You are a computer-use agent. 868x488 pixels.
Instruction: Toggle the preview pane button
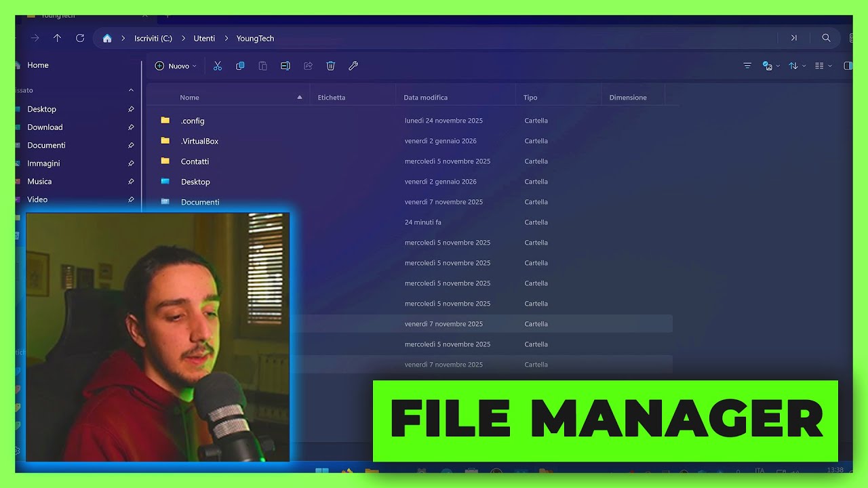pyautogui.click(x=848, y=66)
